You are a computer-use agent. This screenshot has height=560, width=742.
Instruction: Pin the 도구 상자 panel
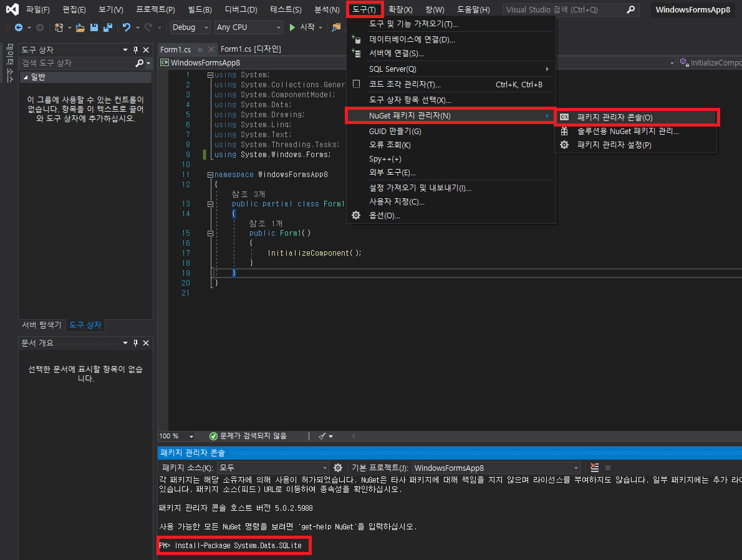(x=136, y=50)
